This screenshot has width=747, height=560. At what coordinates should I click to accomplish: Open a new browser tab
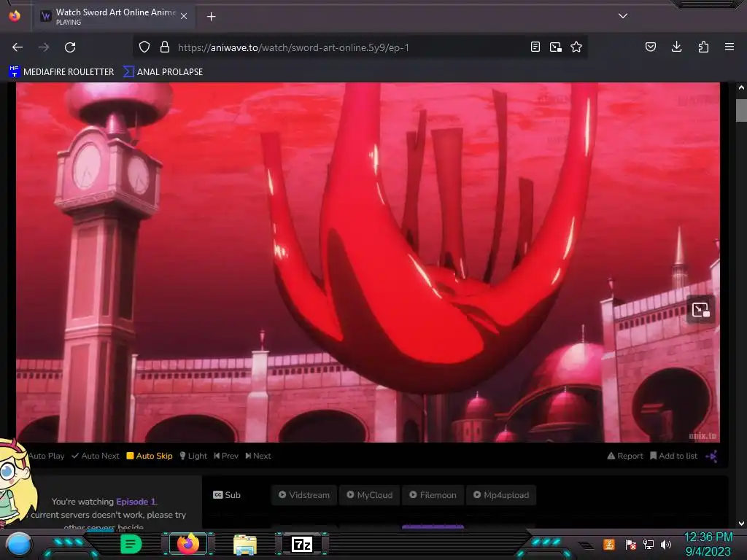[x=211, y=17]
